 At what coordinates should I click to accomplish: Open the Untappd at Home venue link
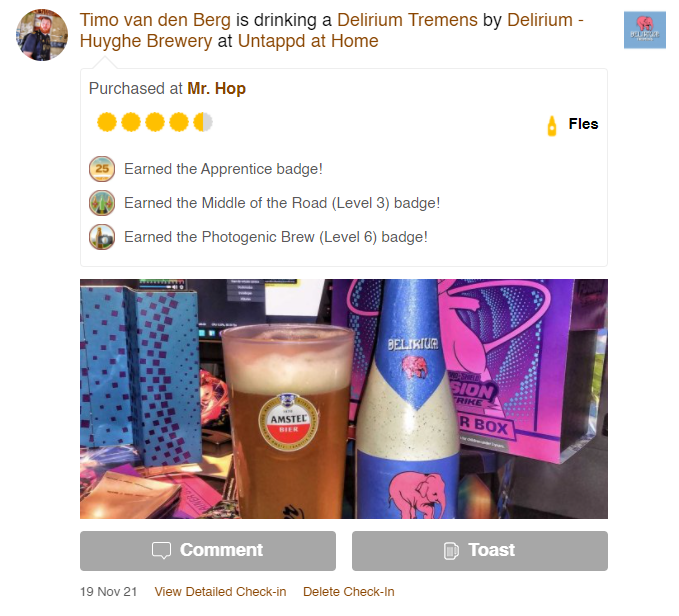point(308,41)
